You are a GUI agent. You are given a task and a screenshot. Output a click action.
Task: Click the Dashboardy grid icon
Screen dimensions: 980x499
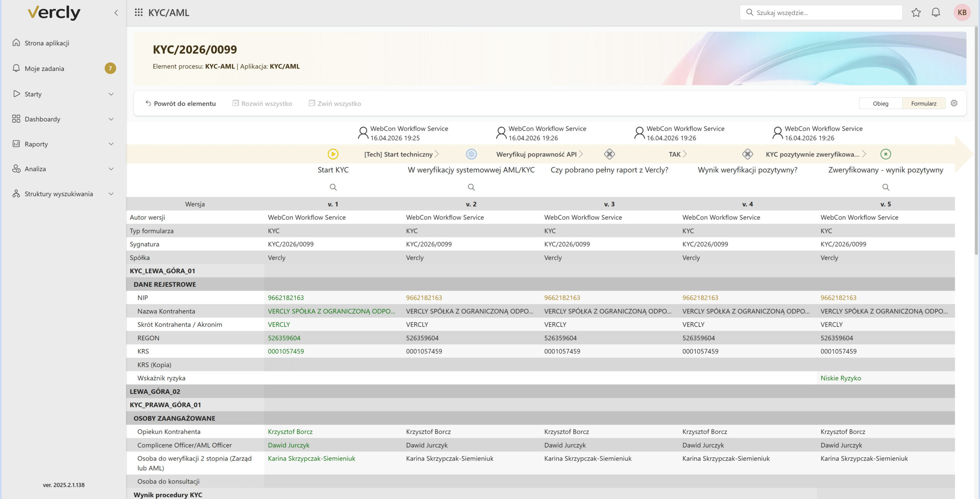[x=16, y=119]
